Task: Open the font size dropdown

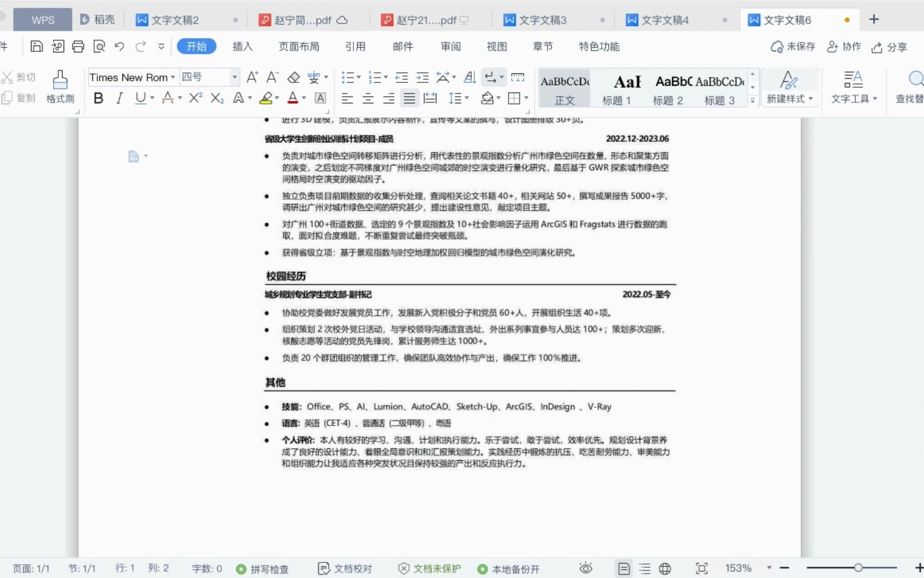Action: coord(234,77)
